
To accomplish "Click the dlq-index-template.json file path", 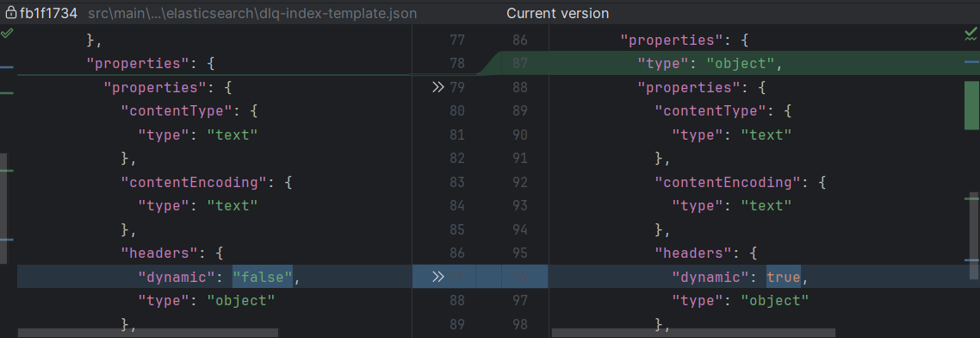I will [252, 13].
